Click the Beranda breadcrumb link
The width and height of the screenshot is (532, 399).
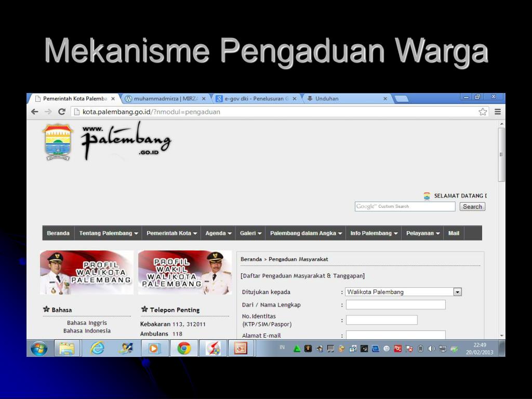tap(251, 259)
